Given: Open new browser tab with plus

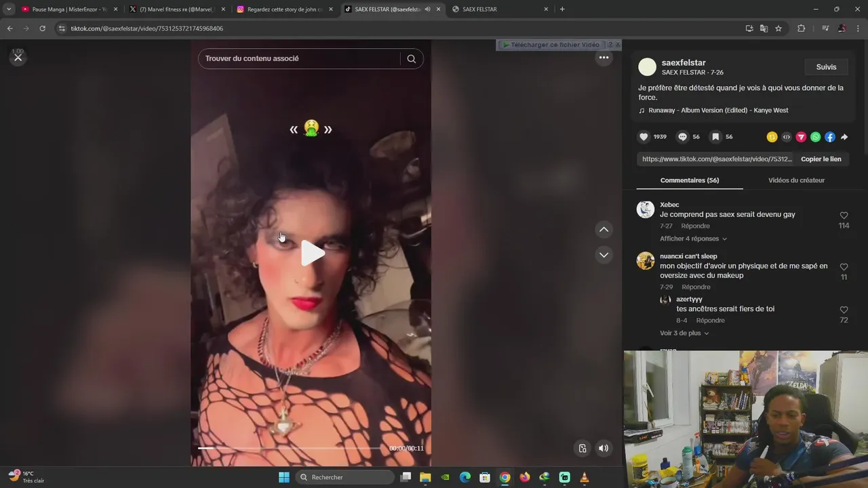Looking at the screenshot, I should click(x=562, y=9).
